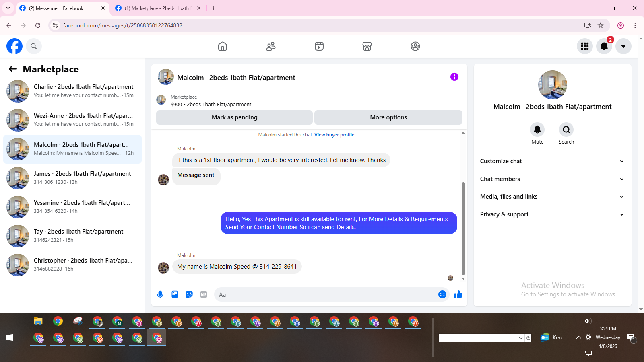Open the Facebook home logo

tap(14, 46)
